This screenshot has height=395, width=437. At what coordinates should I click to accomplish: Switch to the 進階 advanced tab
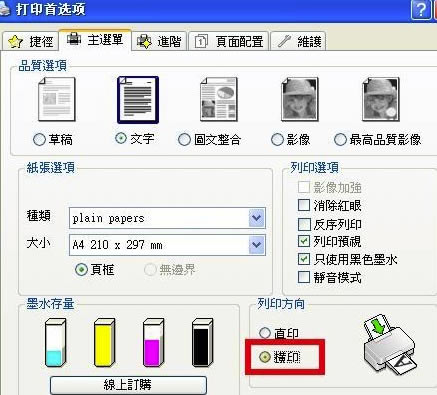click(159, 41)
